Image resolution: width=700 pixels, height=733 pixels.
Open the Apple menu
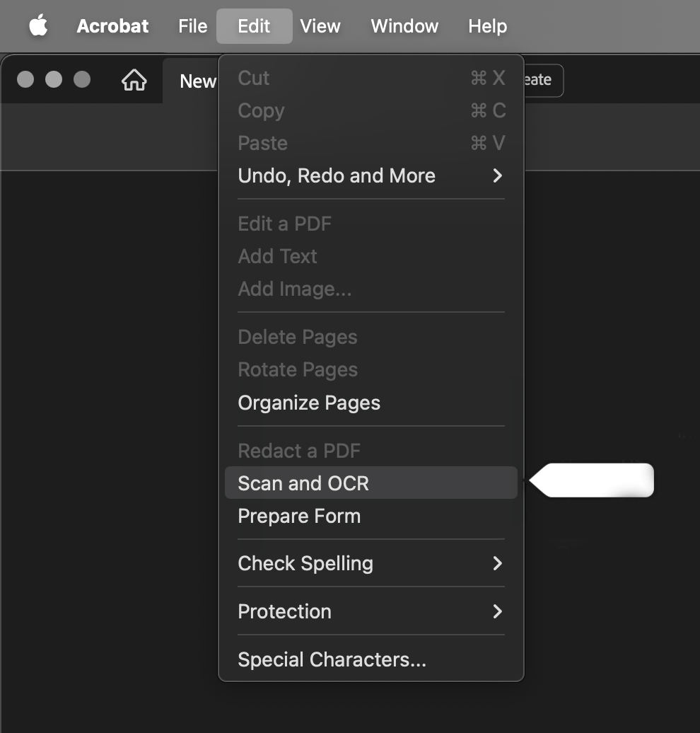tap(38, 25)
